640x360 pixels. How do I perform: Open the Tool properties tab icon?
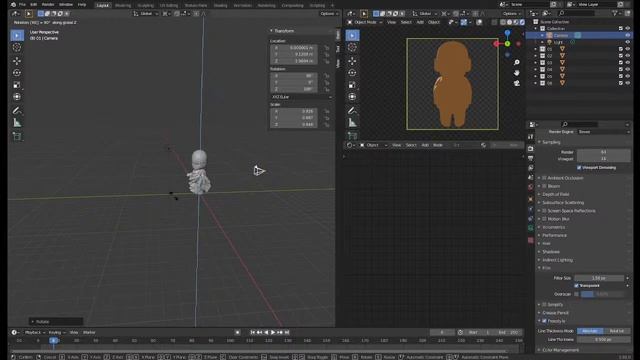click(x=531, y=137)
